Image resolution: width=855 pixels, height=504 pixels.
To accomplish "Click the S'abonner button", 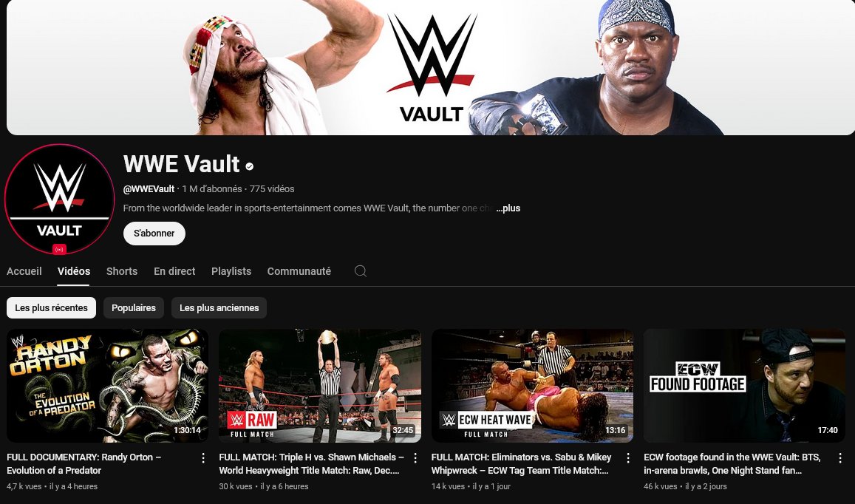I will tap(154, 234).
